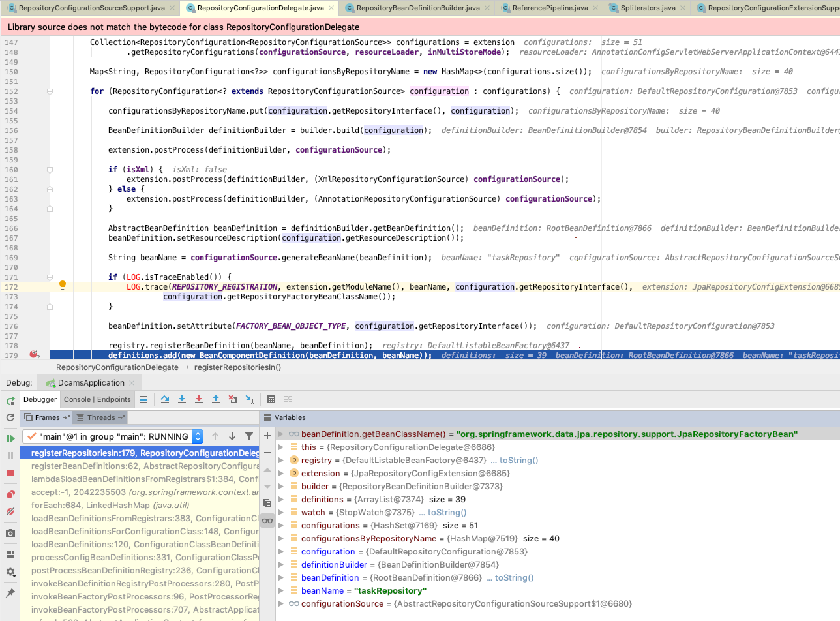Click the Resume Program icon
Image resolution: width=840 pixels, height=621 pixels.
point(9,437)
